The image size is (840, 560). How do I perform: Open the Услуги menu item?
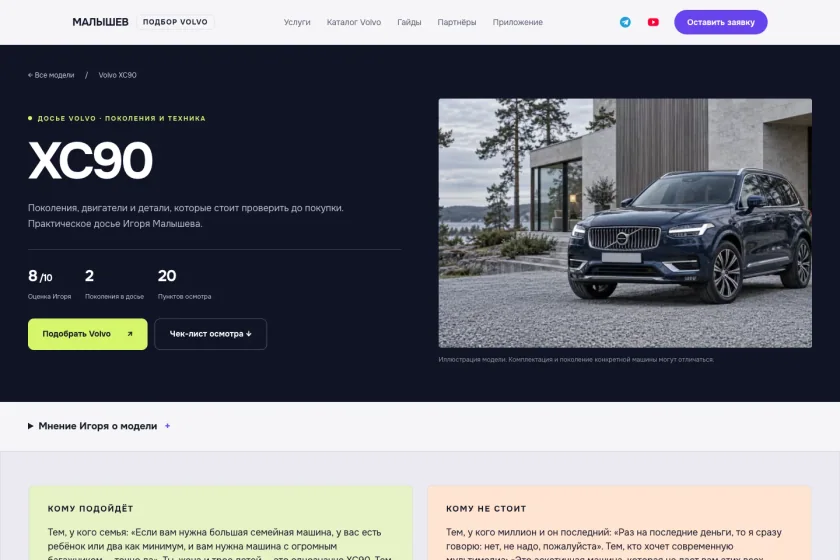297,23
